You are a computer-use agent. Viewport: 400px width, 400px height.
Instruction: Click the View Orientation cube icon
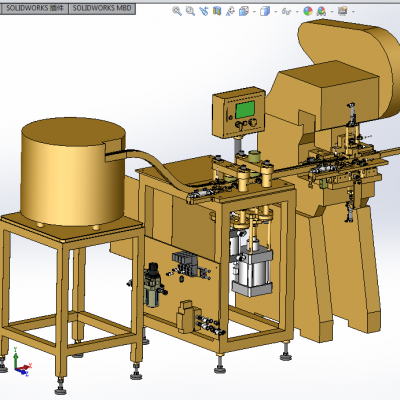click(244, 11)
